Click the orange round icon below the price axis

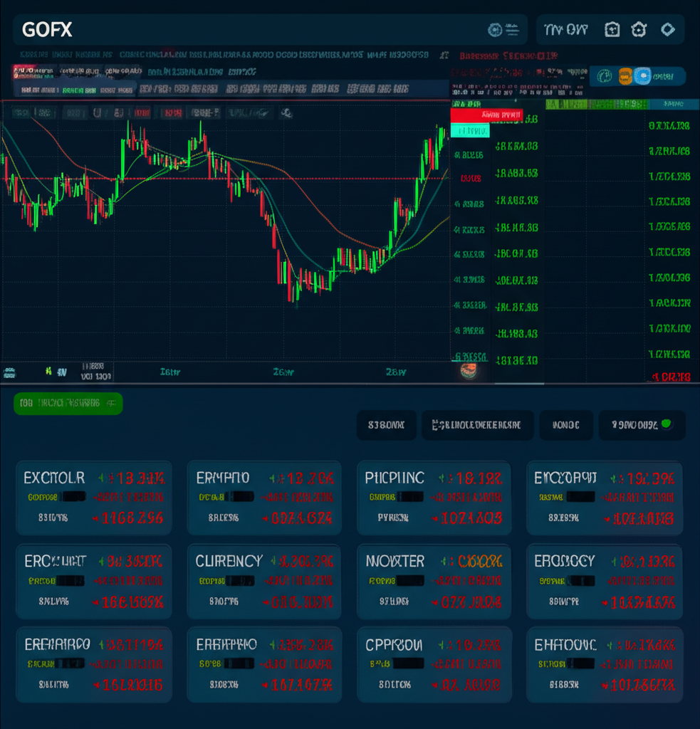469,370
